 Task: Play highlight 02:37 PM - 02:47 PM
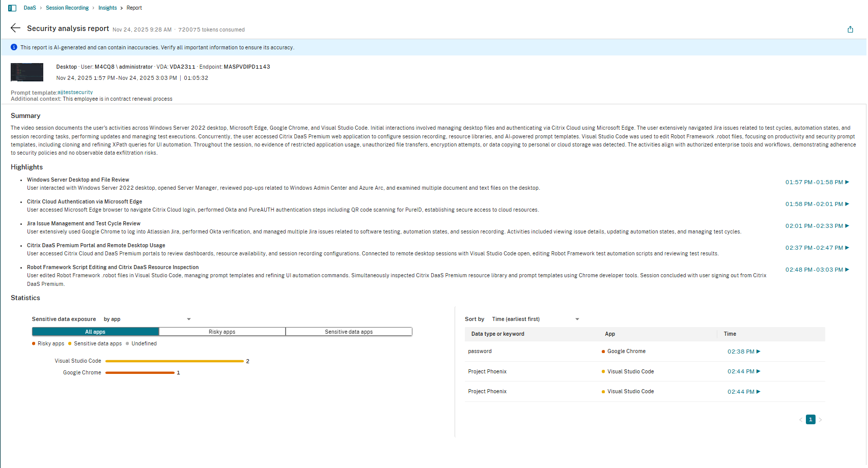[817, 248]
